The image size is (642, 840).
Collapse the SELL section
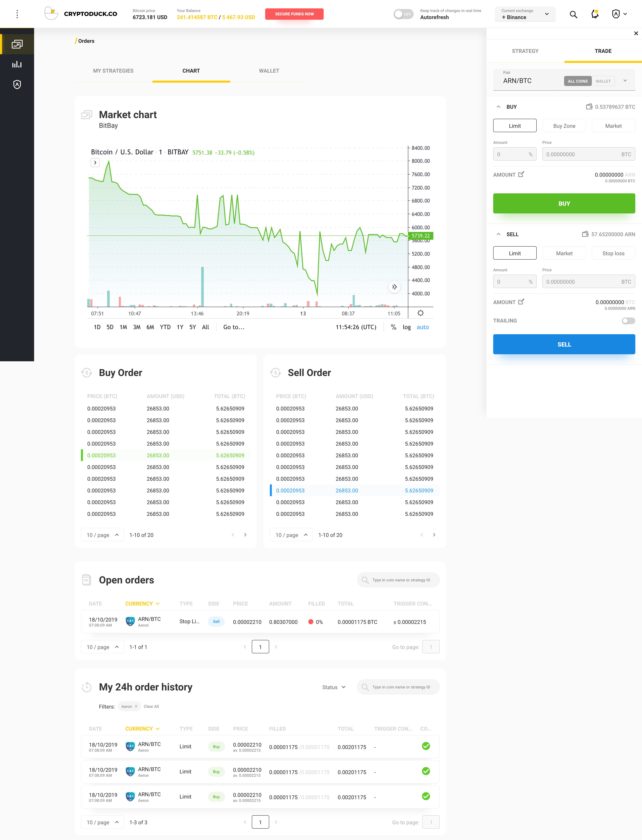coord(498,234)
